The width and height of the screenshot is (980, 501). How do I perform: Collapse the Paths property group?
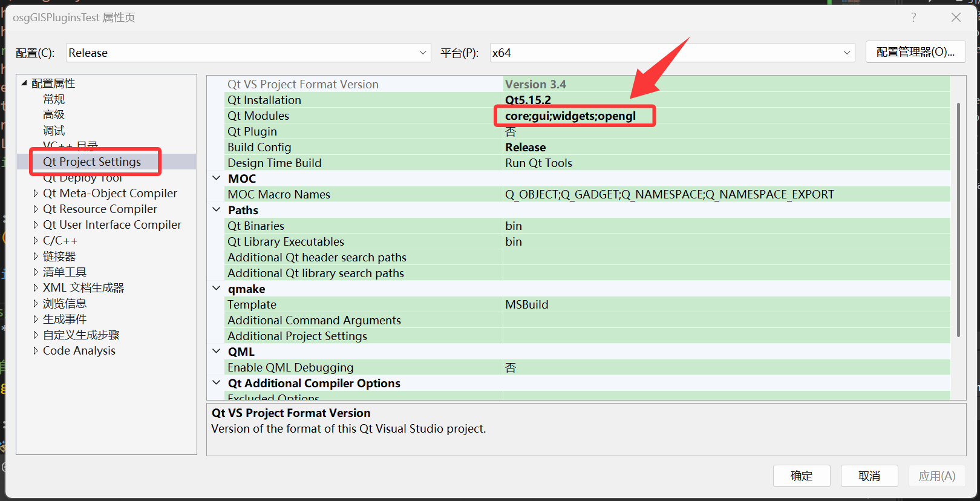point(217,209)
